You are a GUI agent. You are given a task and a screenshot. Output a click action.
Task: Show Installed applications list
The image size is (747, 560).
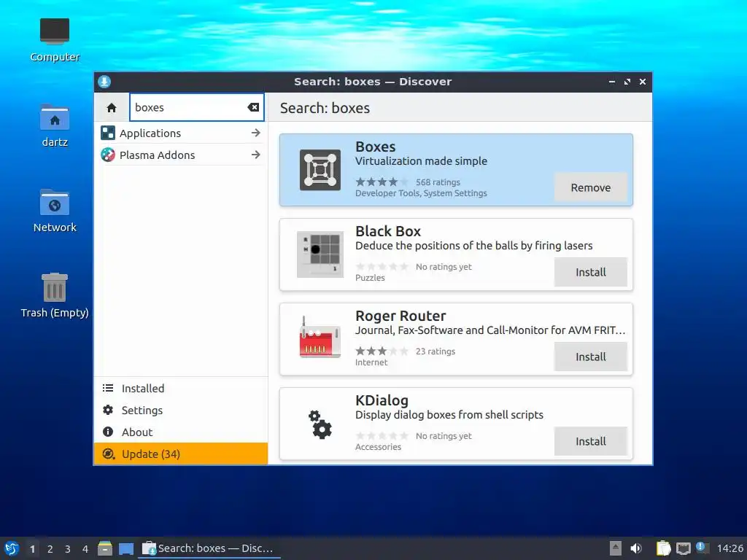(x=181, y=388)
